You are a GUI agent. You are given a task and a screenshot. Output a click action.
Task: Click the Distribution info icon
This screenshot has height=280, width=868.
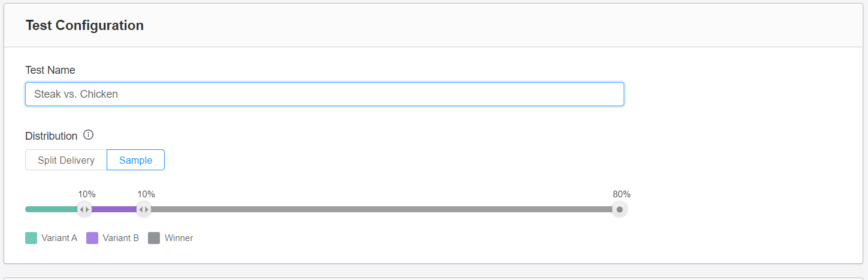click(x=89, y=135)
